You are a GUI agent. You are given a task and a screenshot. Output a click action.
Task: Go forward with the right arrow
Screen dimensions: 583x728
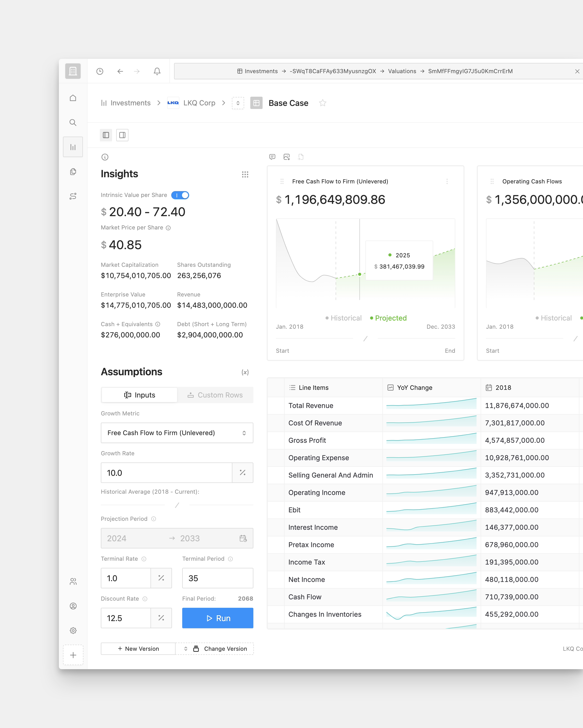coord(137,71)
